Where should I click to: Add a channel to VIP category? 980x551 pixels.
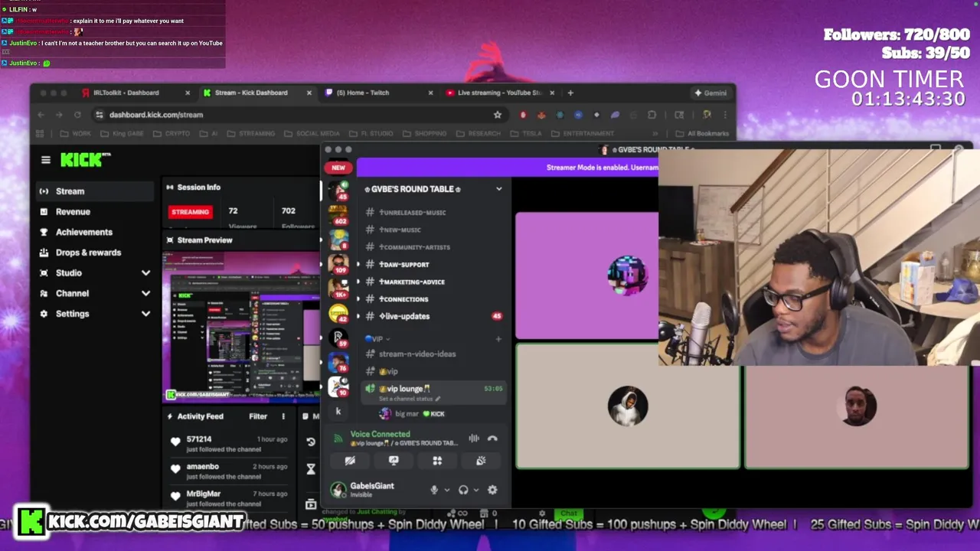(498, 338)
